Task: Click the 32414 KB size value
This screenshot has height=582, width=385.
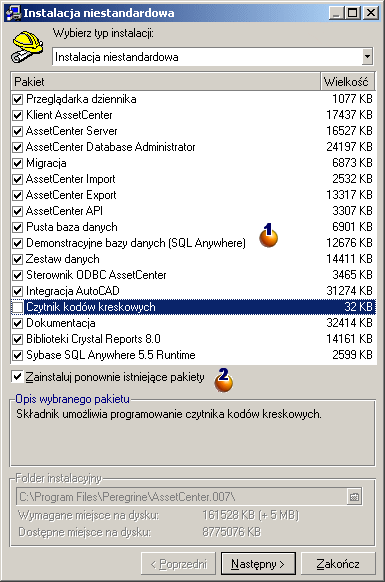Action: coord(349,323)
